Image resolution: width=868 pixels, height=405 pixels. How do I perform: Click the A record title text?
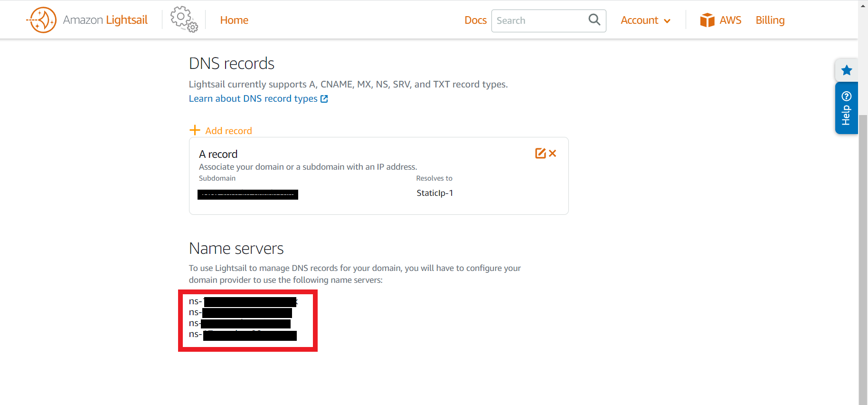click(x=218, y=154)
